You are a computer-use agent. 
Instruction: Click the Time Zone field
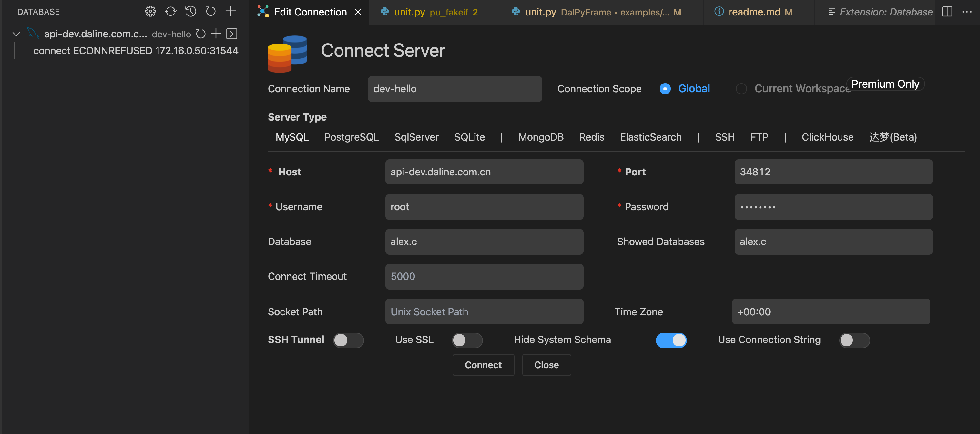pyautogui.click(x=831, y=311)
